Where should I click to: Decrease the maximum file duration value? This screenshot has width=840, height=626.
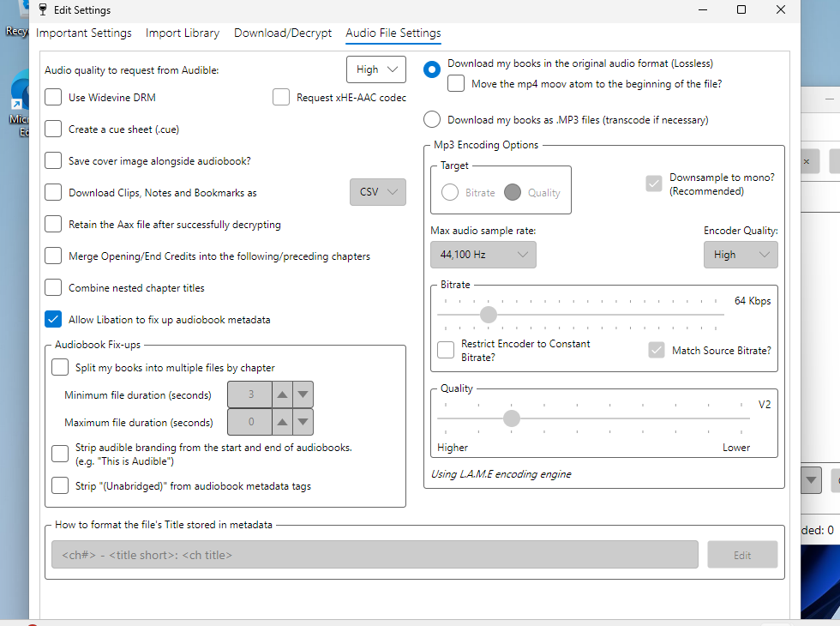(303, 422)
